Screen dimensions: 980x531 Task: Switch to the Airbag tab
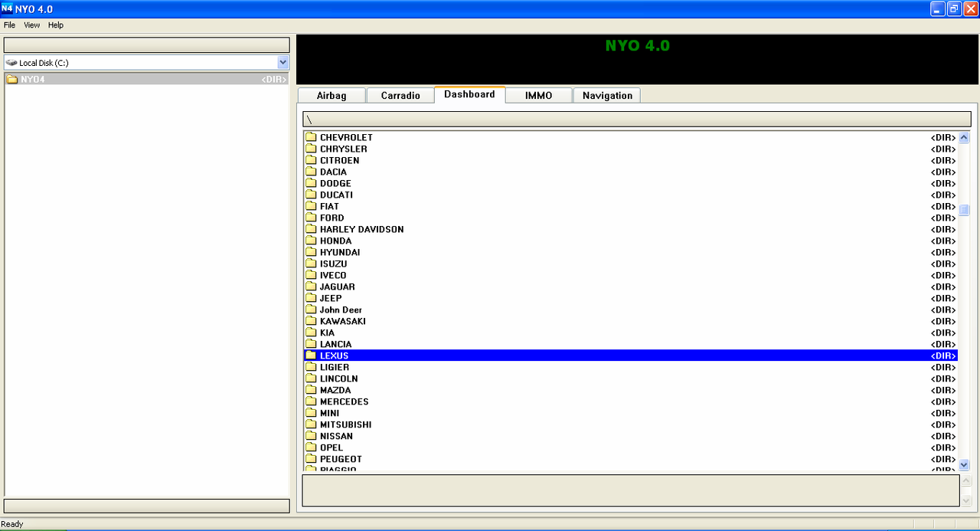[332, 96]
